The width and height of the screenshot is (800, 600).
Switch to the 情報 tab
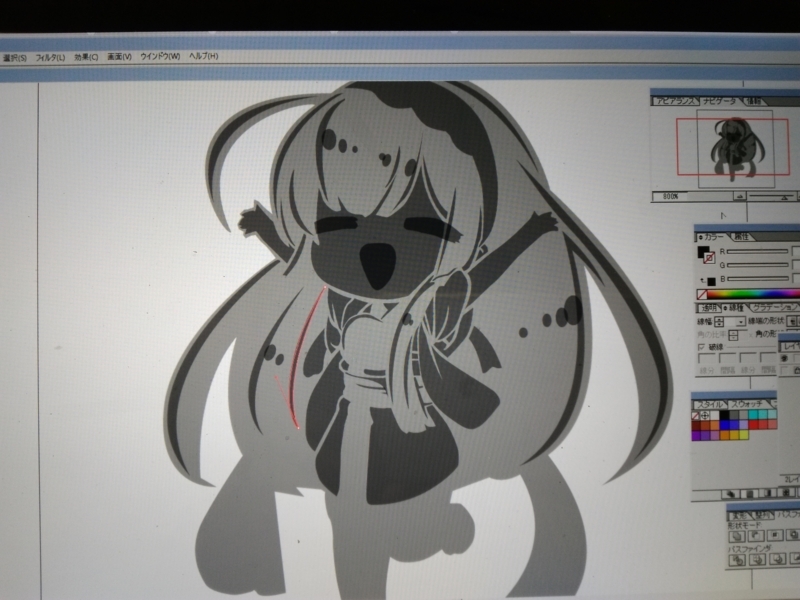(x=755, y=101)
